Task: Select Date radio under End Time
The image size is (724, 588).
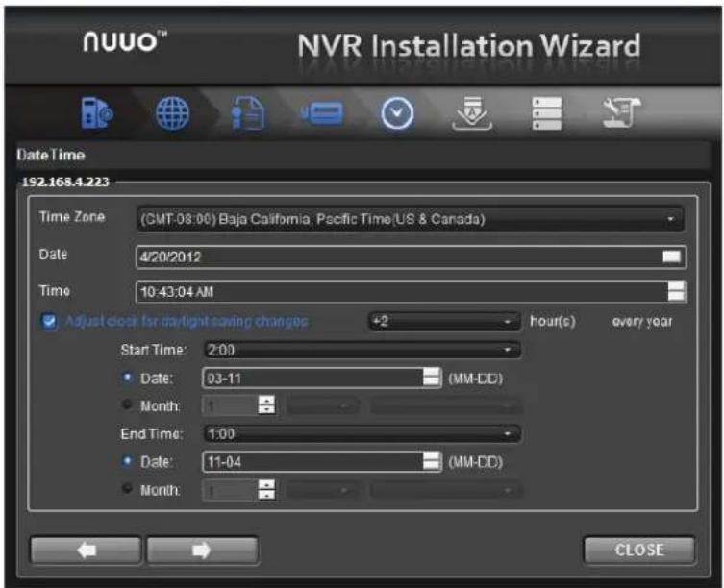Action: tap(127, 460)
